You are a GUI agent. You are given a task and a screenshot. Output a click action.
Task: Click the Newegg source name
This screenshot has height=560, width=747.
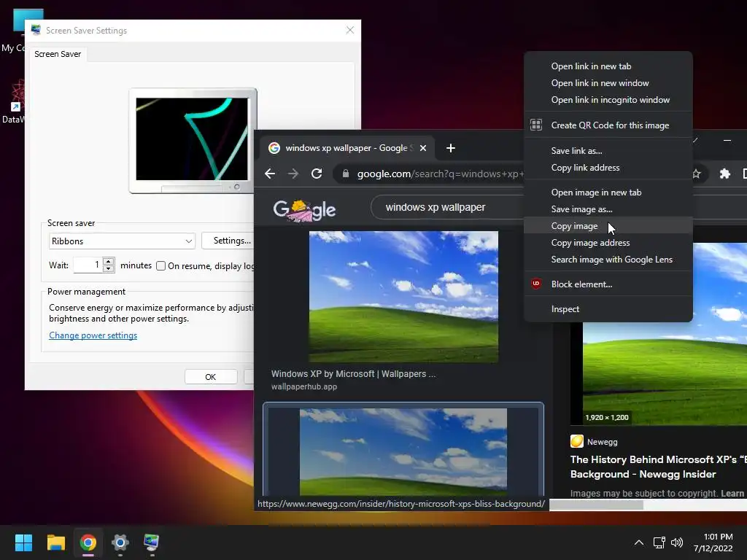point(602,442)
